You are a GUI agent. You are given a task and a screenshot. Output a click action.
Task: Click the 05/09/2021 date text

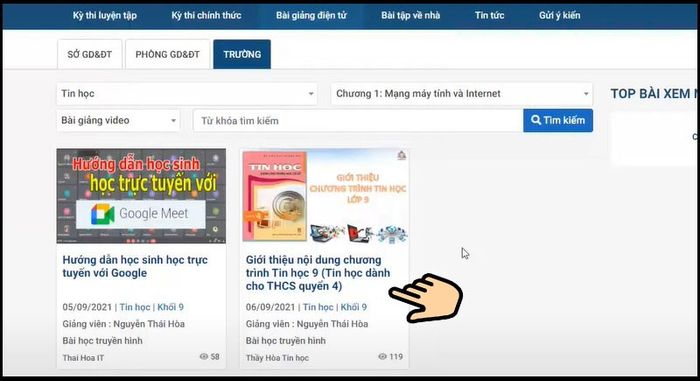[87, 307]
